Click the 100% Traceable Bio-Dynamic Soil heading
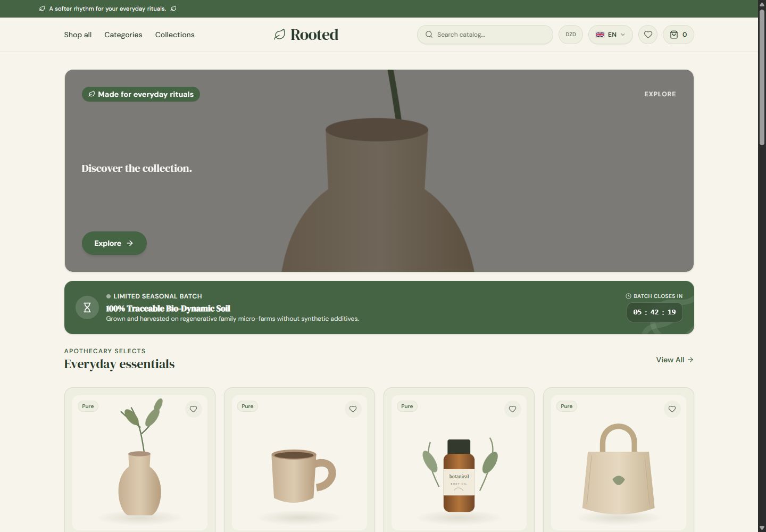The width and height of the screenshot is (766, 532). point(168,309)
